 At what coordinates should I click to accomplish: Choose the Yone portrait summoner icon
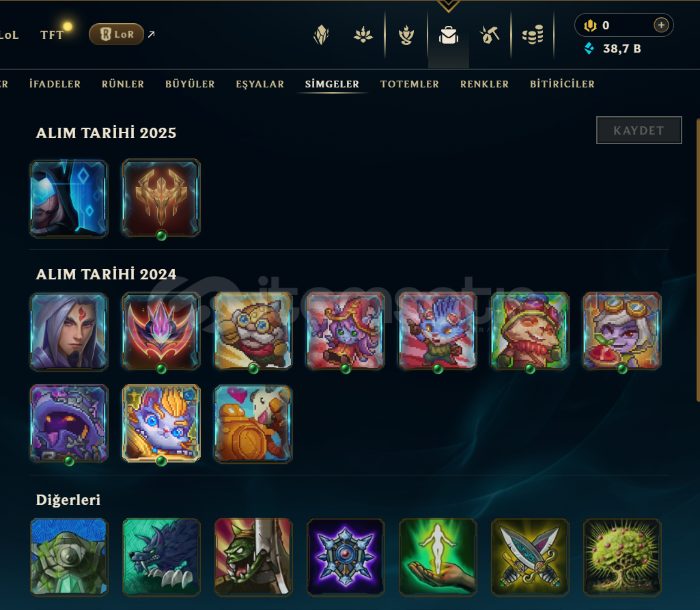69,331
